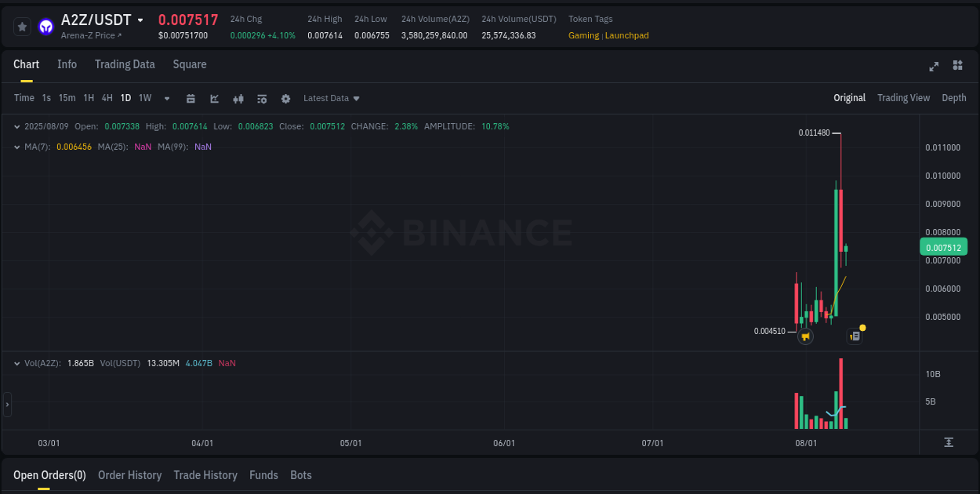This screenshot has width=980, height=494.
Task: Collapse the MA indicator row chevron
Action: pos(16,147)
